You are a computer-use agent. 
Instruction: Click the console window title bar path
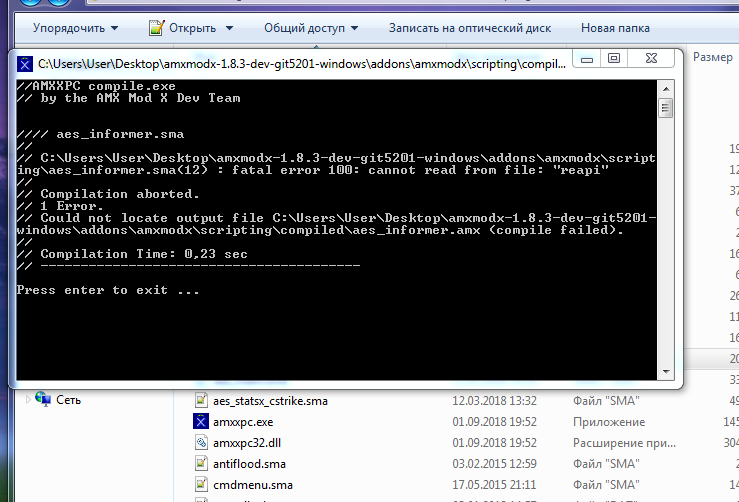(302, 64)
